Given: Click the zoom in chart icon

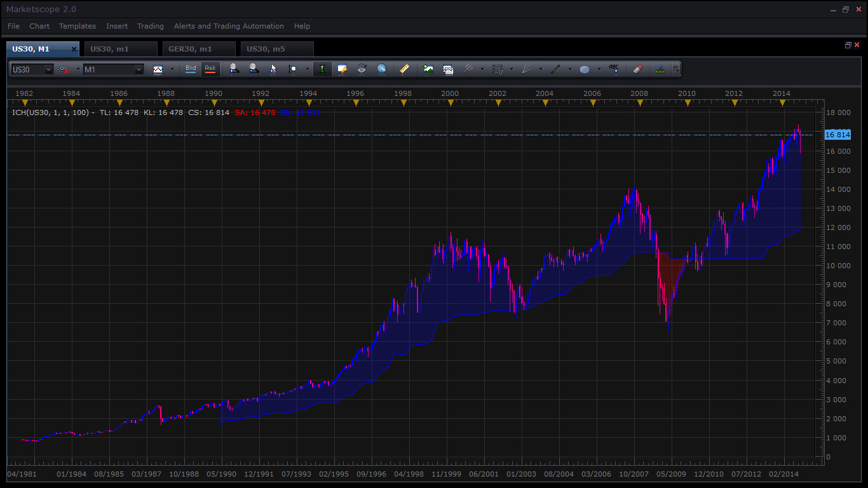Looking at the screenshot, I should (234, 69).
